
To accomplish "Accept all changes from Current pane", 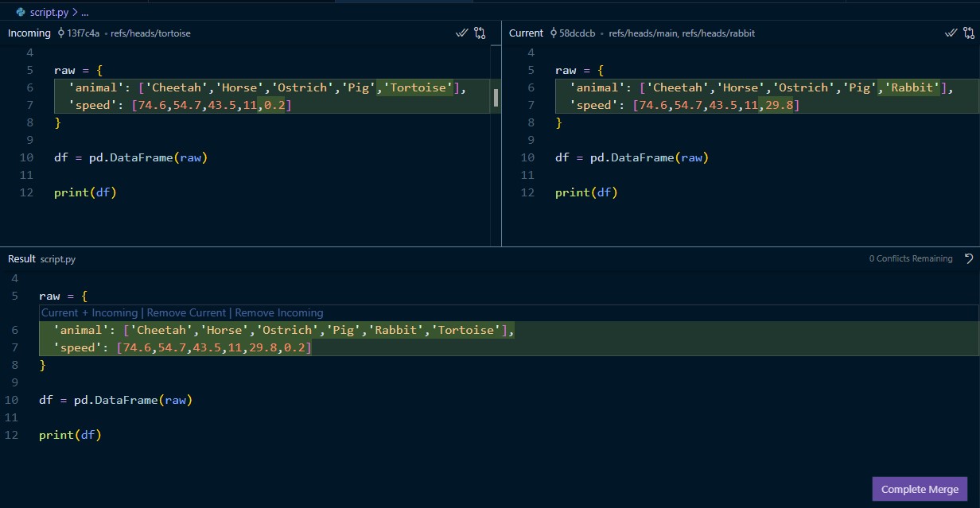I will [x=951, y=33].
